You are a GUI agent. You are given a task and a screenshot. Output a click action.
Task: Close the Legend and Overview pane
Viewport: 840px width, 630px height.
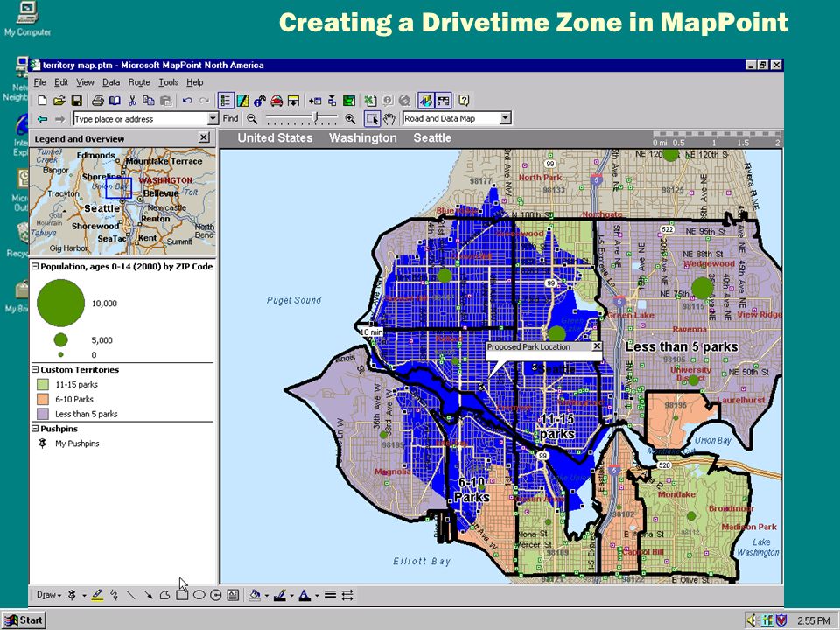click(x=204, y=137)
